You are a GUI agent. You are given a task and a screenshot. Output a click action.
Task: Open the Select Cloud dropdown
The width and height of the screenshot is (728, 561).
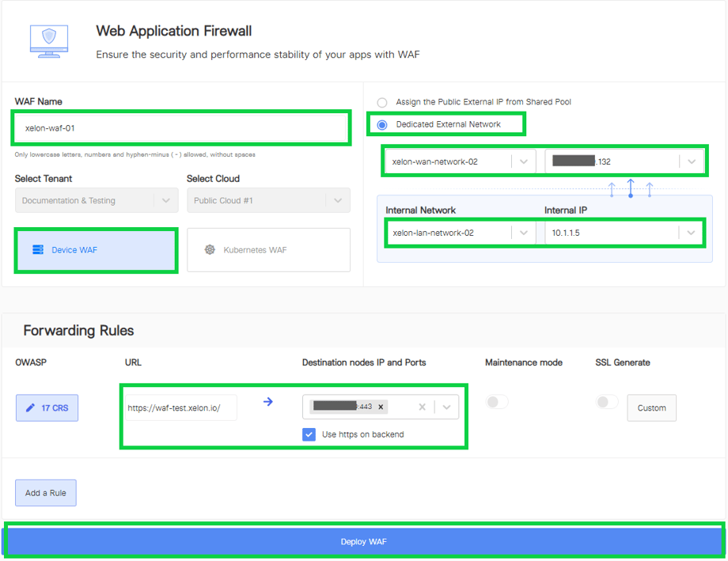268,200
